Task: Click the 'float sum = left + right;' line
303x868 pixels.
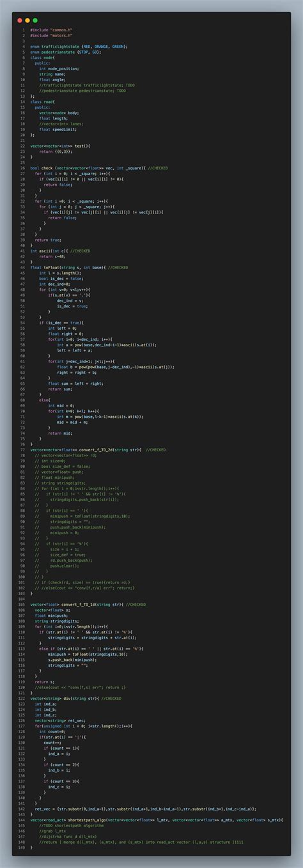Action: [x=76, y=384]
